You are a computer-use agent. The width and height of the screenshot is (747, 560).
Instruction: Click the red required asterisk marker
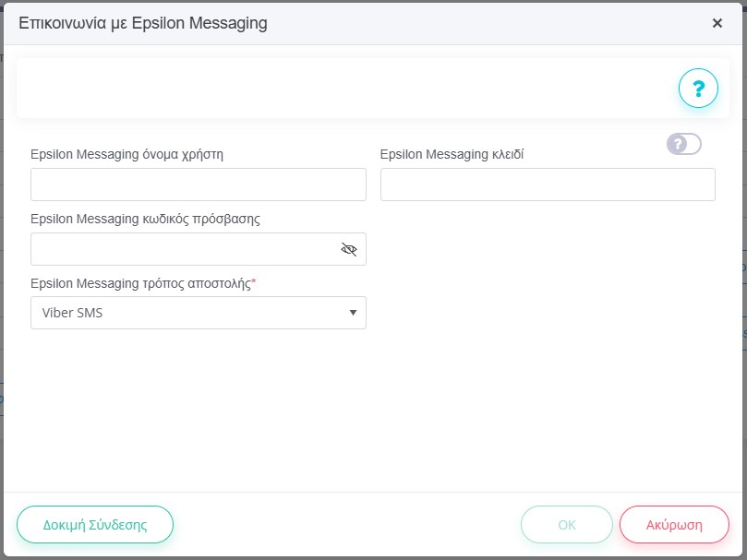tap(254, 282)
